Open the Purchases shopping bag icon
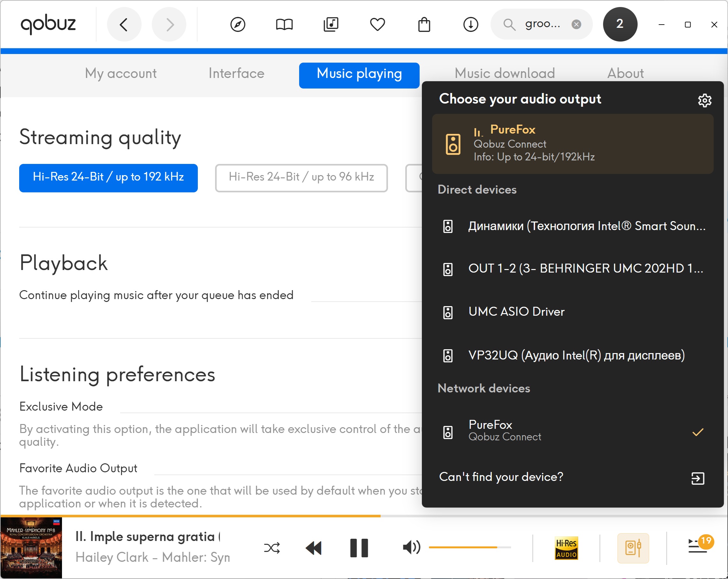 [x=424, y=24]
